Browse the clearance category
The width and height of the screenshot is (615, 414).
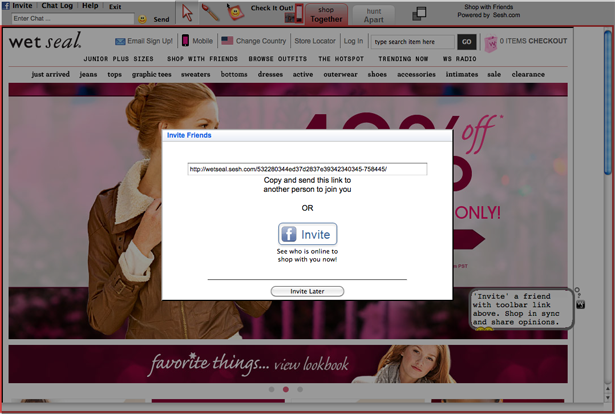[528, 74]
